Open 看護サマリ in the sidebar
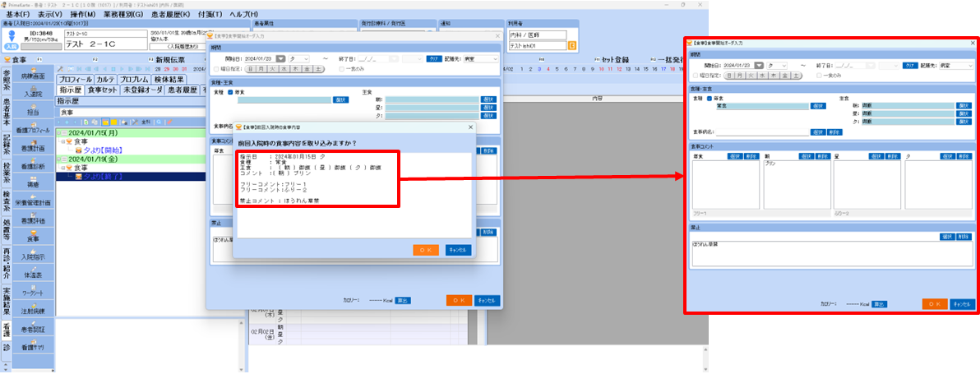The image size is (980, 374). click(33, 343)
